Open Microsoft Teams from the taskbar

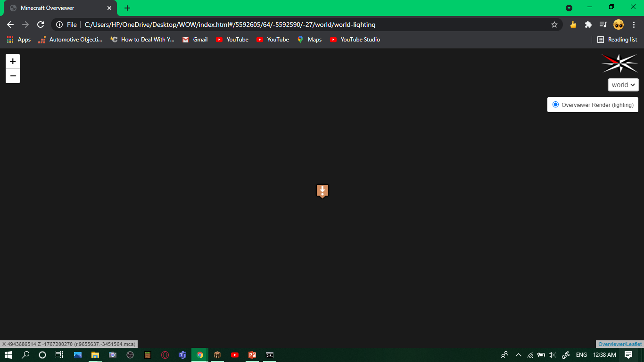(x=182, y=355)
